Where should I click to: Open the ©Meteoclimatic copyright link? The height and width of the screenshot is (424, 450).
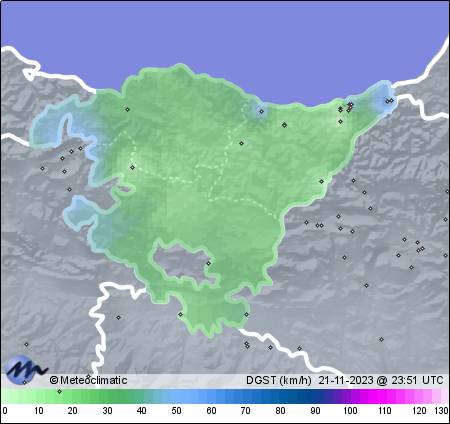click(89, 380)
